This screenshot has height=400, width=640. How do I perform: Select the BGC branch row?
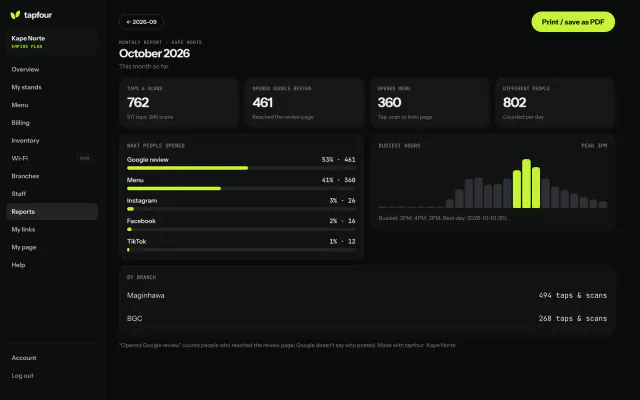367,318
